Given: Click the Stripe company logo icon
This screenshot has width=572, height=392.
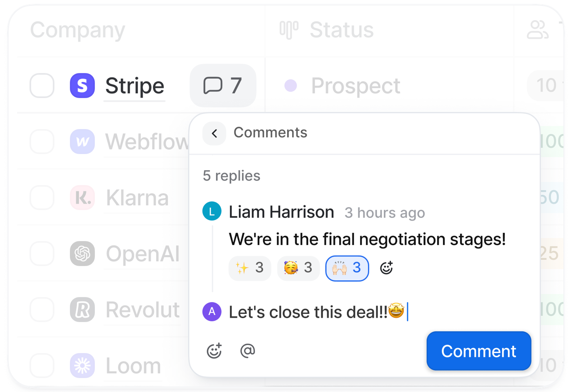Looking at the screenshot, I should (x=82, y=85).
